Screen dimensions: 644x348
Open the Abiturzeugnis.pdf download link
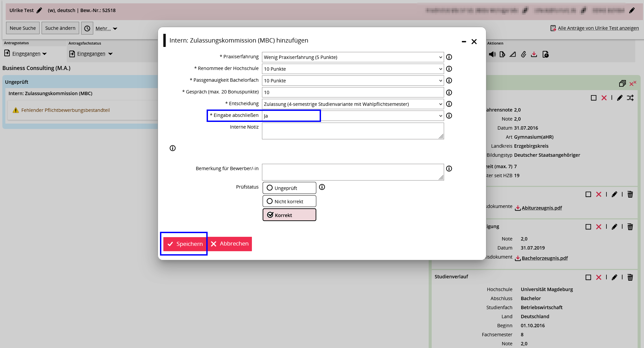click(x=541, y=208)
